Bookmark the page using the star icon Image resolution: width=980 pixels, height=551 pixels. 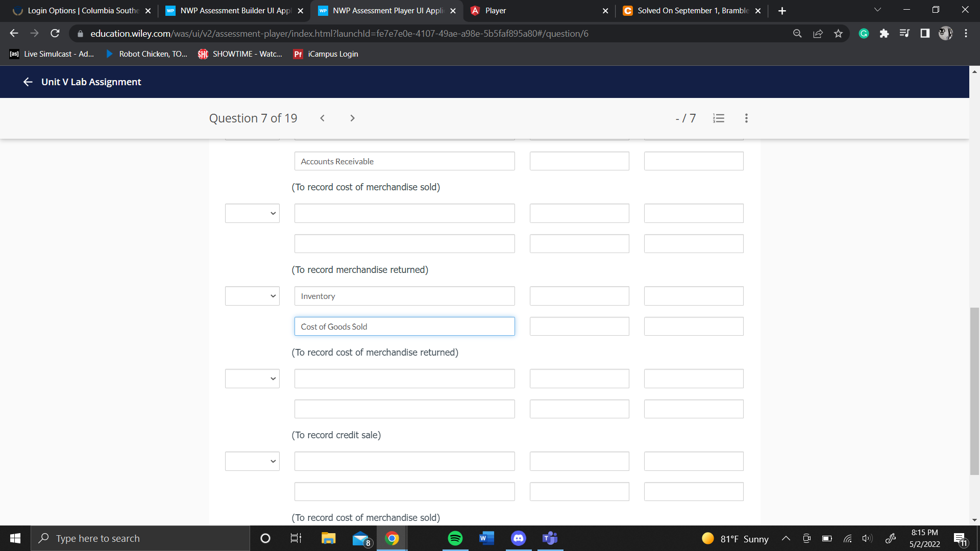point(838,33)
